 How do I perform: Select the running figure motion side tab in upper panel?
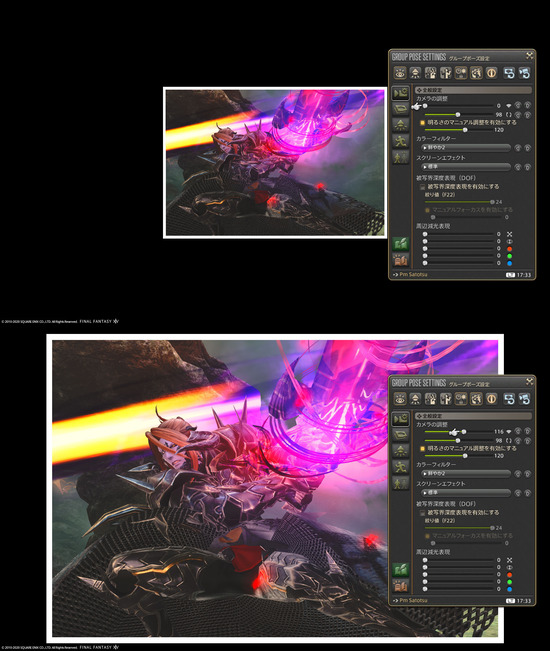point(401,141)
